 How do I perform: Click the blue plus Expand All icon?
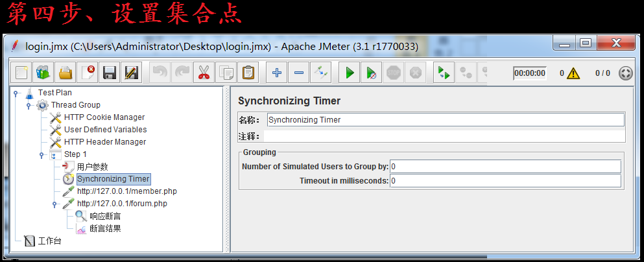[x=277, y=73]
